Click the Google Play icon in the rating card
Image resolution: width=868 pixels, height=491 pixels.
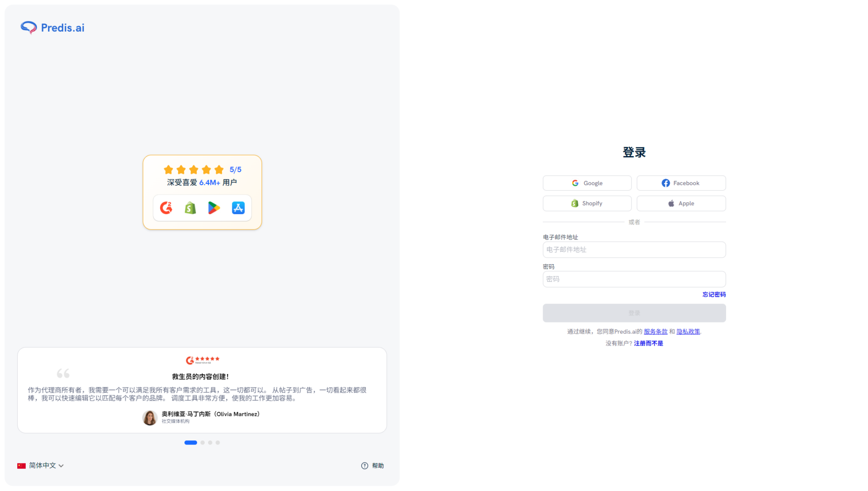click(214, 208)
